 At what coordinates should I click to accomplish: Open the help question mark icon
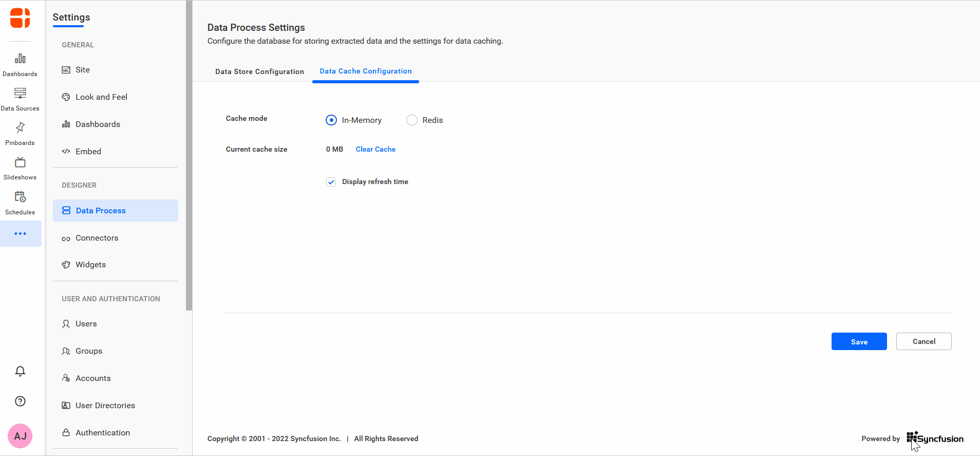pyautogui.click(x=20, y=401)
